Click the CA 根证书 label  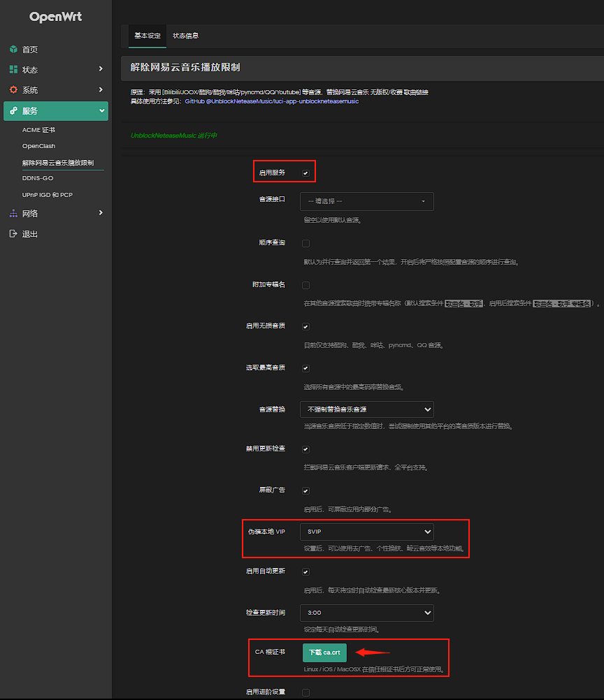270,652
